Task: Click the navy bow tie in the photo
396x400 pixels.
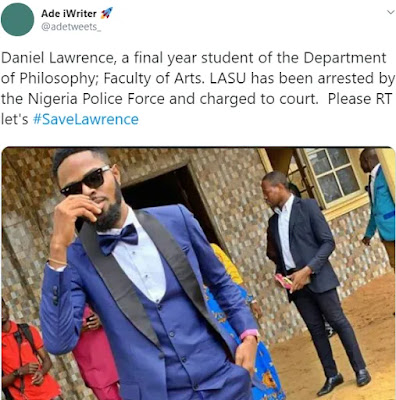Action: tap(118, 238)
